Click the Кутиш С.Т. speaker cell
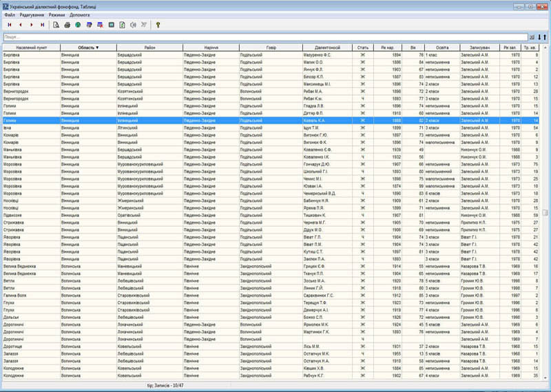Viewport: 551px width, 392px height. tap(327, 251)
